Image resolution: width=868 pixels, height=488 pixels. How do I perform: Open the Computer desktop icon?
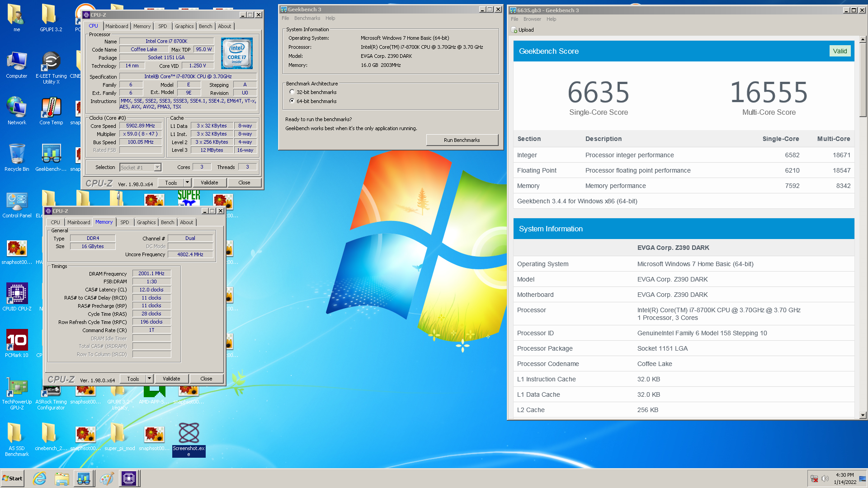pos(17,65)
